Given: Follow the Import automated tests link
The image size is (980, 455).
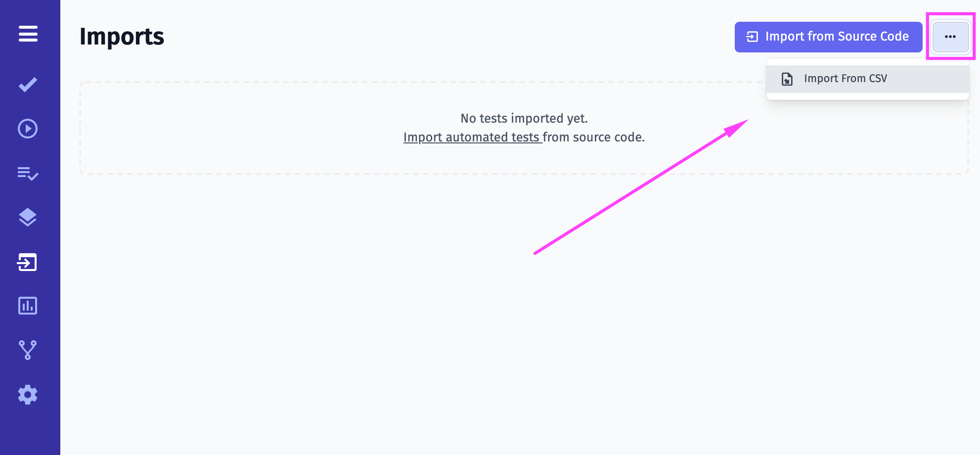Looking at the screenshot, I should tap(473, 137).
